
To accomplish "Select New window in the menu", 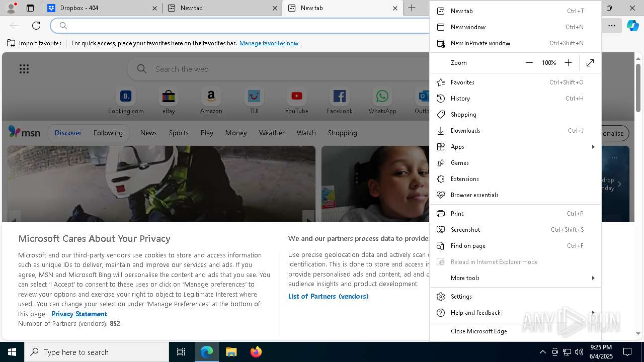I will point(516,27).
